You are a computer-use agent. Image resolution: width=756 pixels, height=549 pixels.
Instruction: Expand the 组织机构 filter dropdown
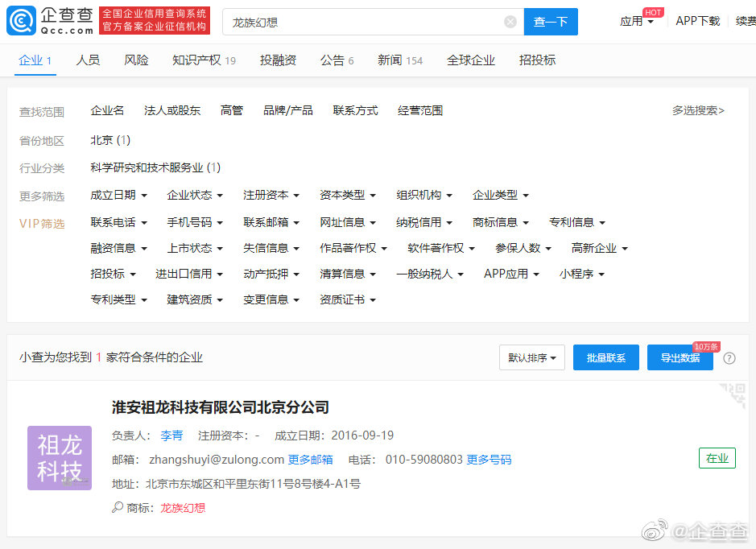tap(424, 195)
